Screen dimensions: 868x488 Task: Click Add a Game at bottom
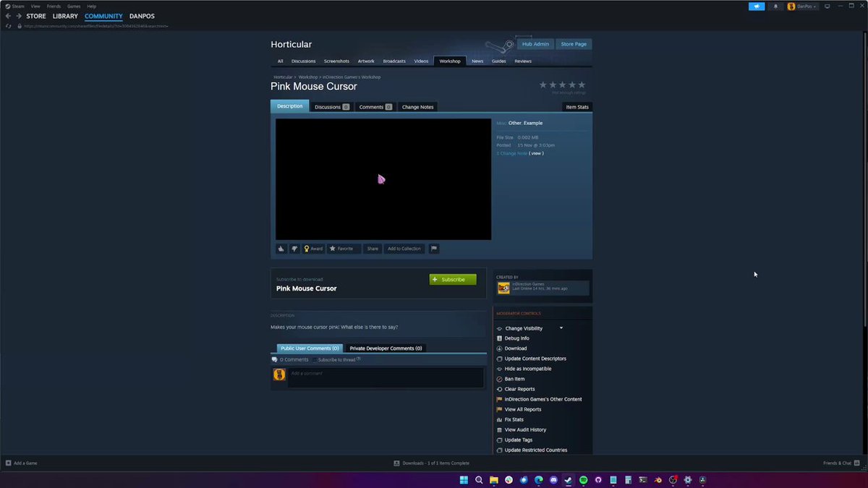22,463
